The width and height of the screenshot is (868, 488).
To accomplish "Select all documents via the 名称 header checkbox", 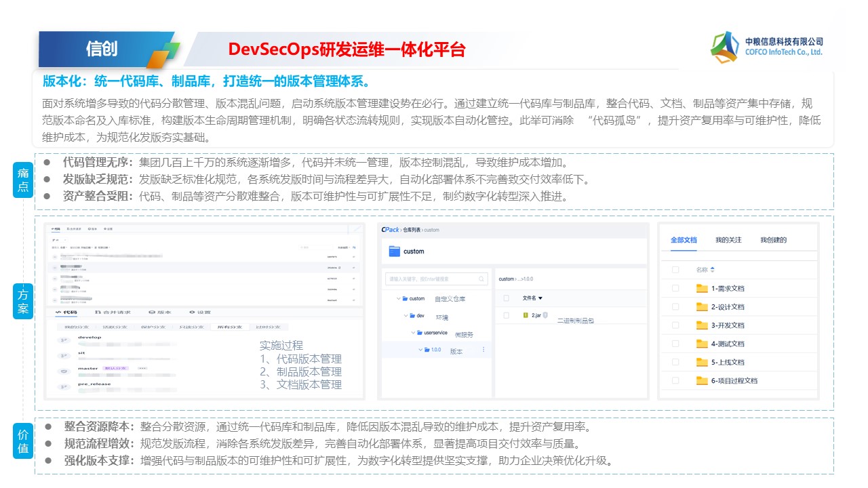I will (x=675, y=270).
